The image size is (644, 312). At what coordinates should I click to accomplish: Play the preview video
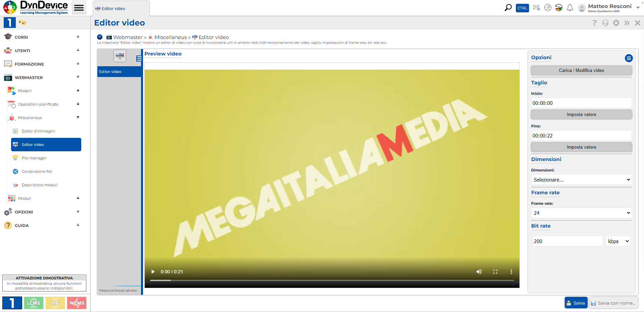(x=153, y=272)
